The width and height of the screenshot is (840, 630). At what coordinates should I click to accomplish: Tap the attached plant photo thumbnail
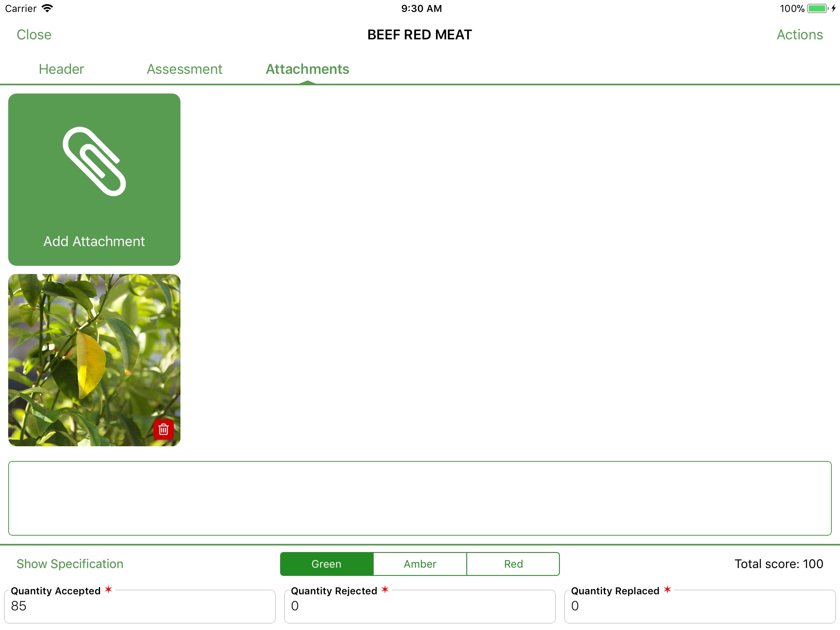click(x=94, y=360)
